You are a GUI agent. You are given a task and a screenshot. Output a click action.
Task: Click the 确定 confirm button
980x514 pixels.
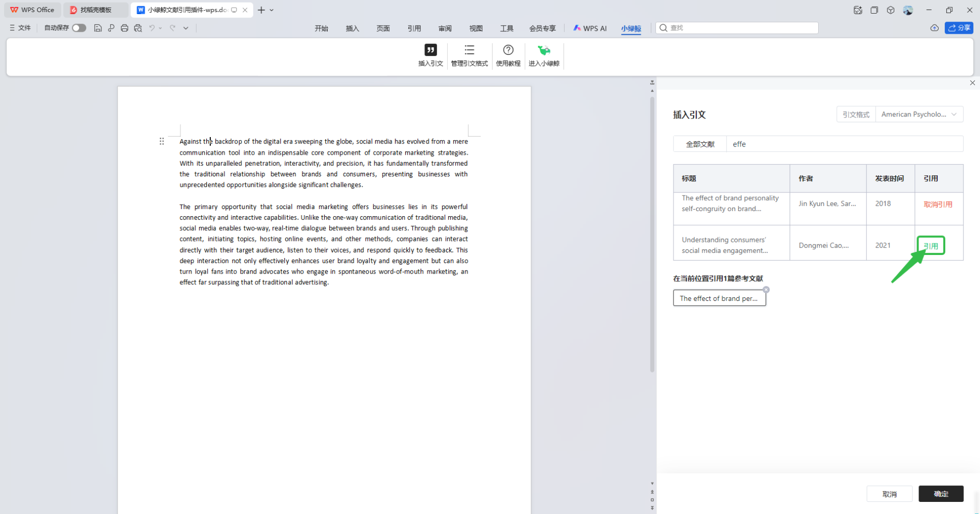click(x=940, y=494)
